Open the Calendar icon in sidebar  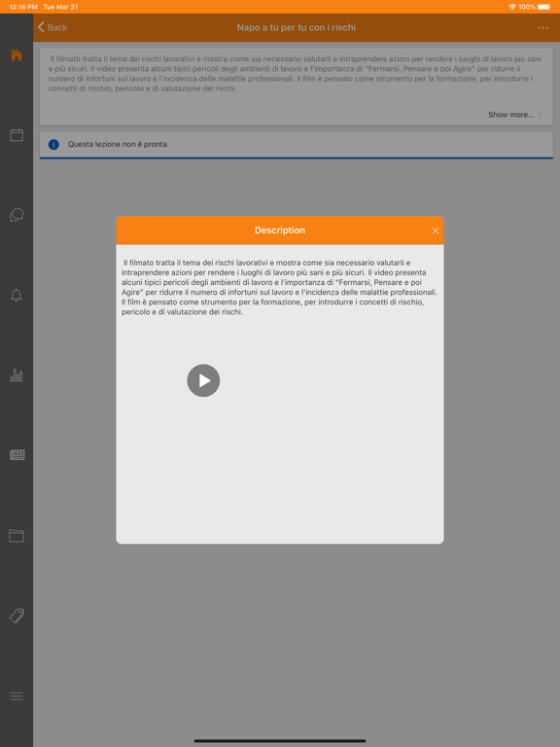[x=17, y=135]
